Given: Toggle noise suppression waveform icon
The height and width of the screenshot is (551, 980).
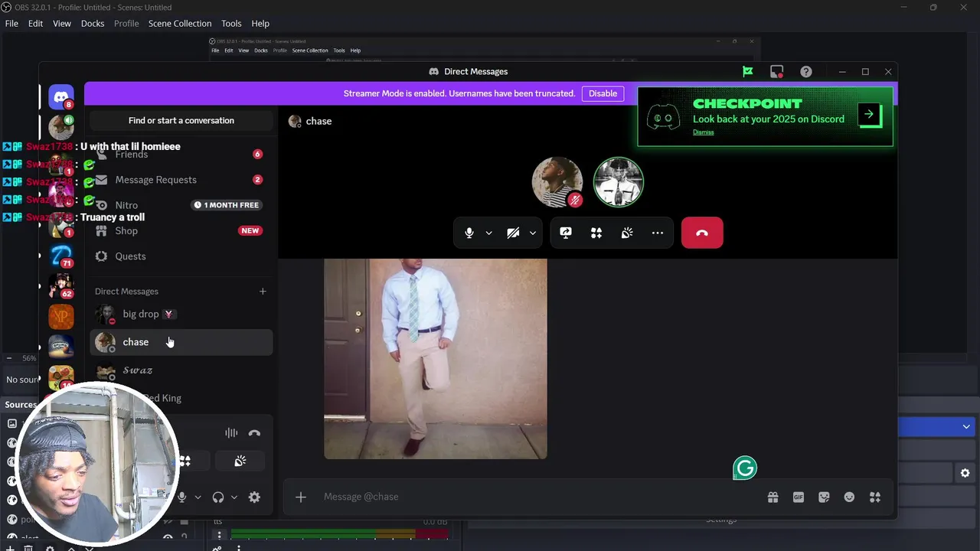Looking at the screenshot, I should point(231,433).
